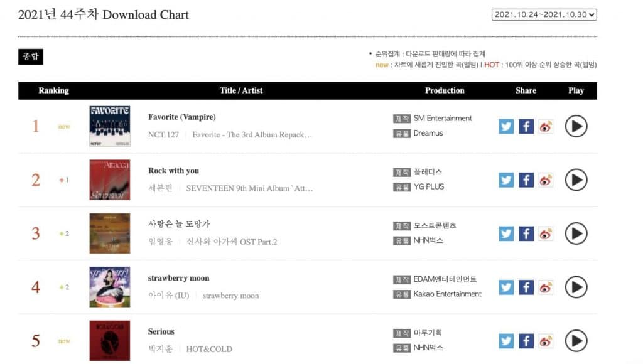Screen dimensions: 643x364
Task: Click the SEVENTEEN Attacca album cover
Action: pyautogui.click(x=110, y=180)
